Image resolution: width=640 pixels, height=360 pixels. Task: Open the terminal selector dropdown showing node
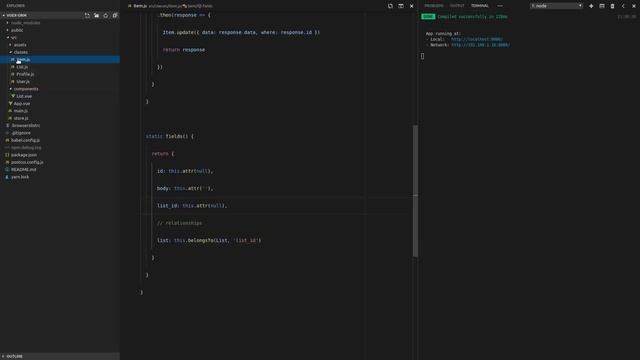(556, 6)
